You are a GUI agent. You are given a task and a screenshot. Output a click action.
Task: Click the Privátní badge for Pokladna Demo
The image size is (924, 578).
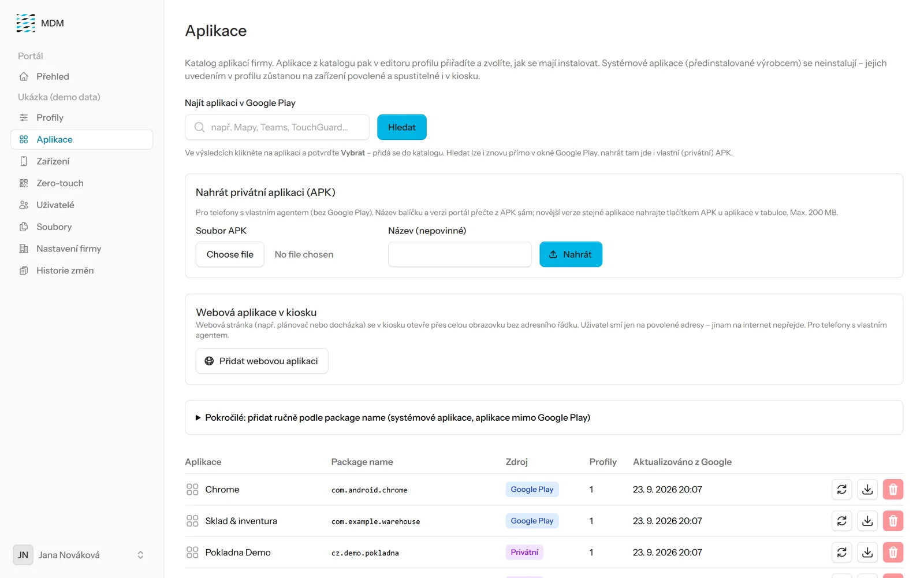[524, 552]
